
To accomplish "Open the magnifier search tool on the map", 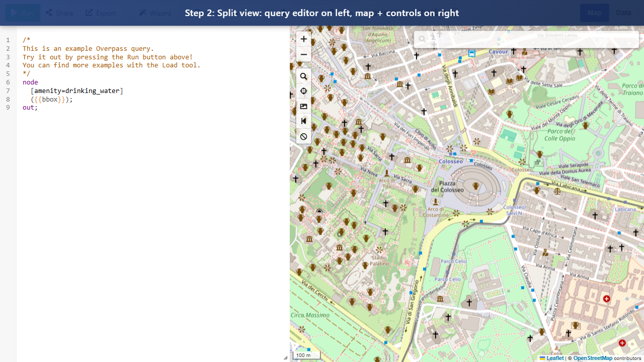I will (x=303, y=76).
